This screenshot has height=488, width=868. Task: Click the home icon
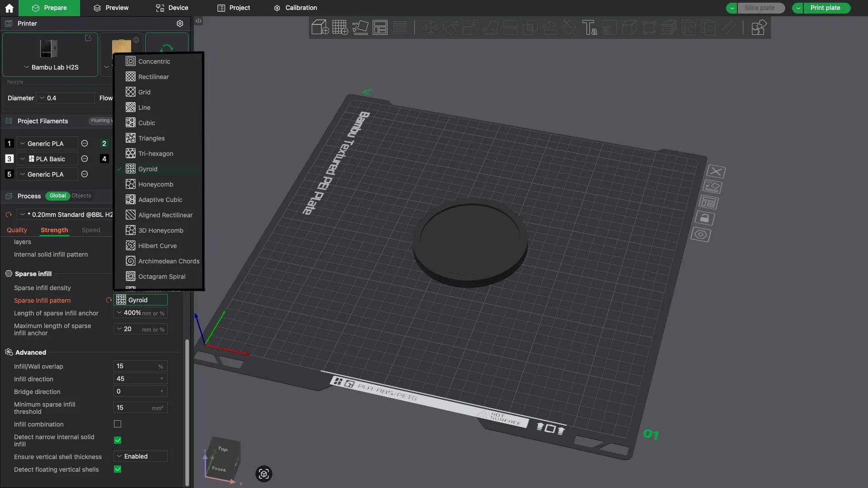[x=9, y=8]
